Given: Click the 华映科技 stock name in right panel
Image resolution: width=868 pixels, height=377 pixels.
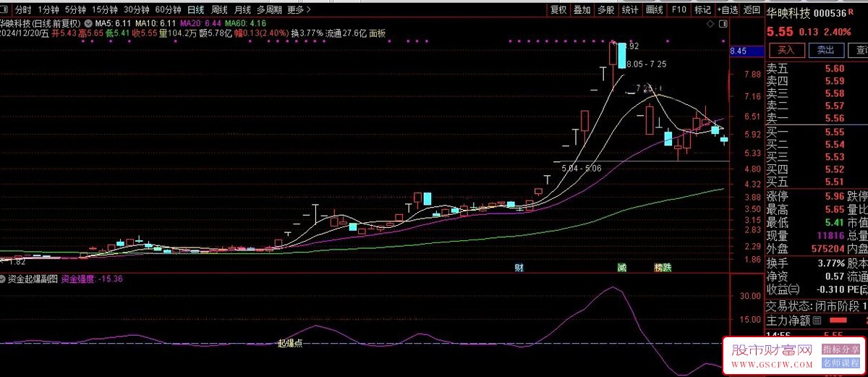Looking at the screenshot, I should 789,12.
